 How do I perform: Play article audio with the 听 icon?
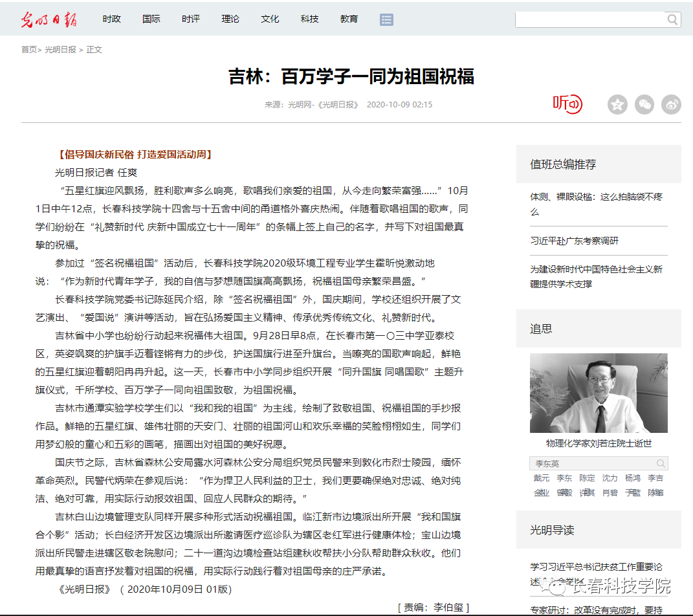[x=567, y=104]
